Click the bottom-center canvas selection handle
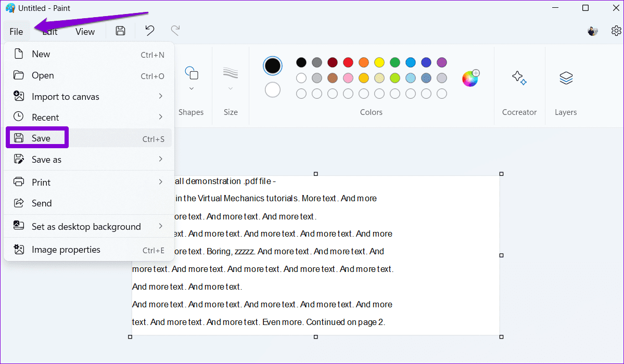 pos(315,336)
